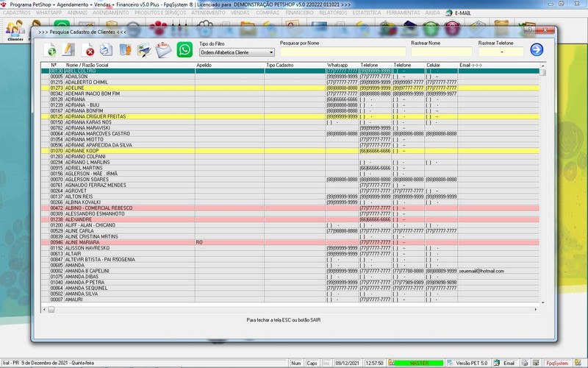Select the AMANDA B CAPELINI row

coord(290,271)
